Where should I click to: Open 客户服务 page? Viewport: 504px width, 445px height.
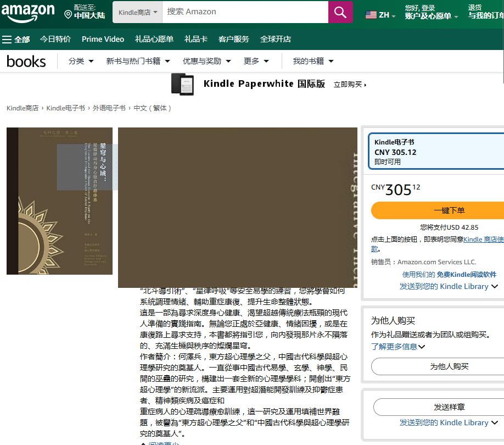[x=234, y=39]
